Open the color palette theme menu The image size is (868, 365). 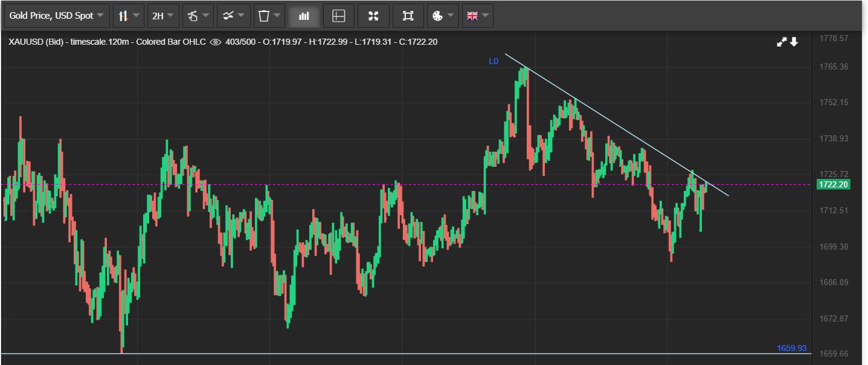pyautogui.click(x=443, y=16)
